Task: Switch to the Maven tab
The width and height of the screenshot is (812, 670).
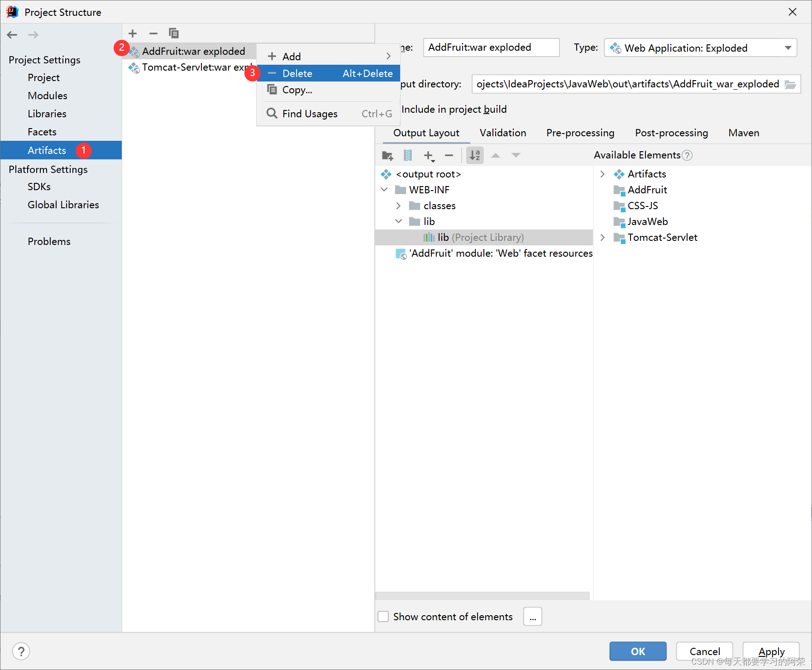Action: (x=744, y=133)
